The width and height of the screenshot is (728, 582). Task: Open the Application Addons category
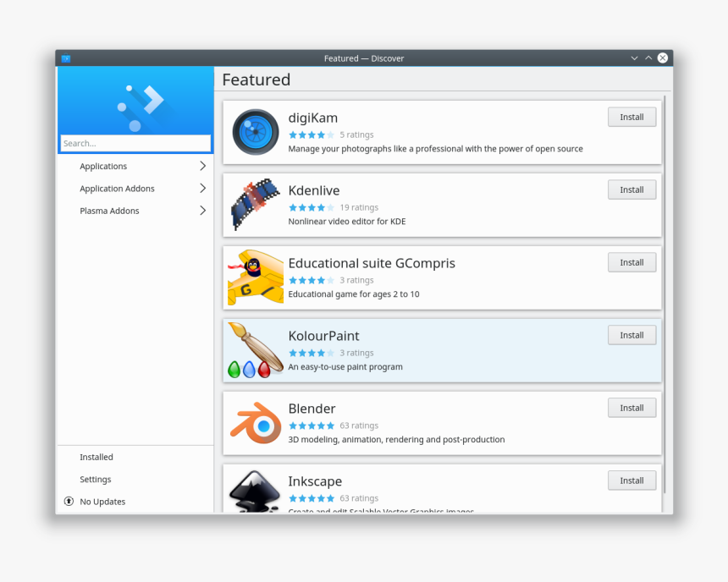tap(135, 189)
